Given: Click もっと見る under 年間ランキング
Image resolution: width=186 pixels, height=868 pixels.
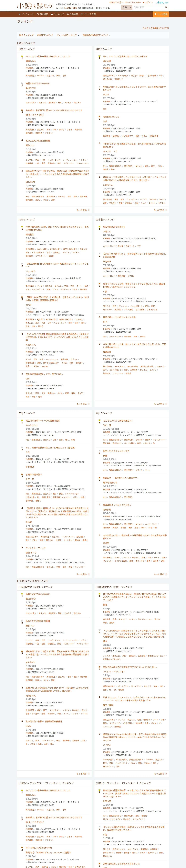Looking at the screenshot, I should [83, 574].
